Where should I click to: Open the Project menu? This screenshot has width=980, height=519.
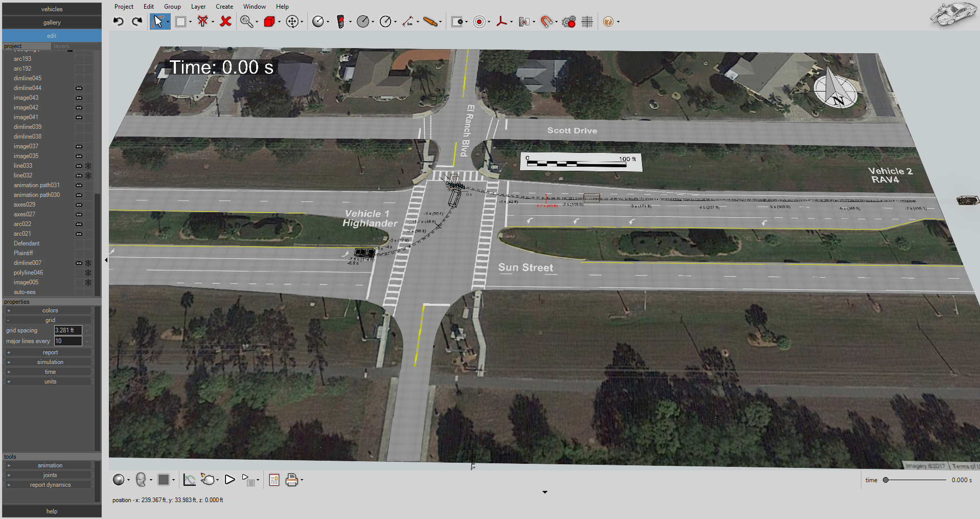coord(124,7)
